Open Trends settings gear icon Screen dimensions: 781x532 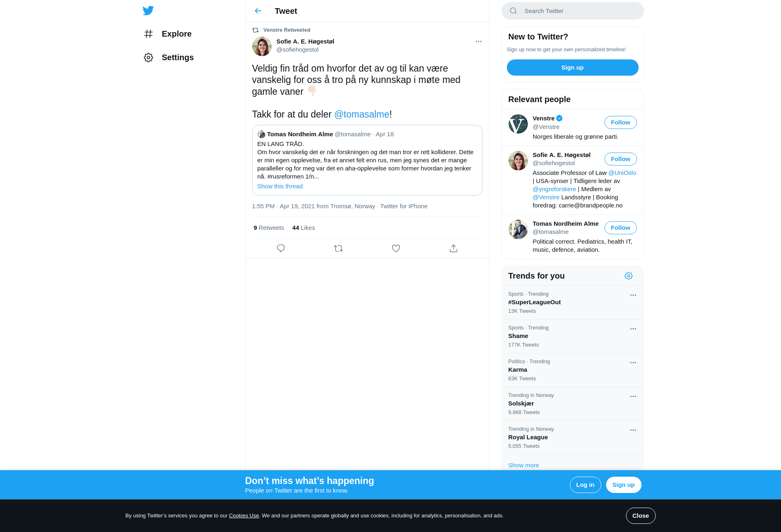(x=628, y=276)
